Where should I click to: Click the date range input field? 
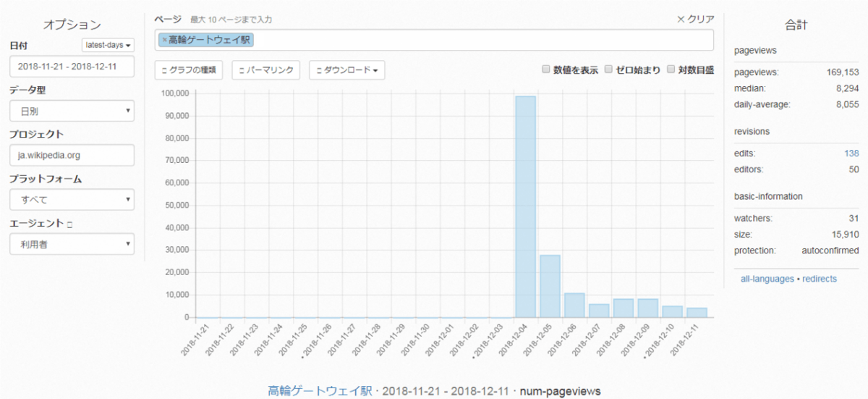tap(72, 67)
